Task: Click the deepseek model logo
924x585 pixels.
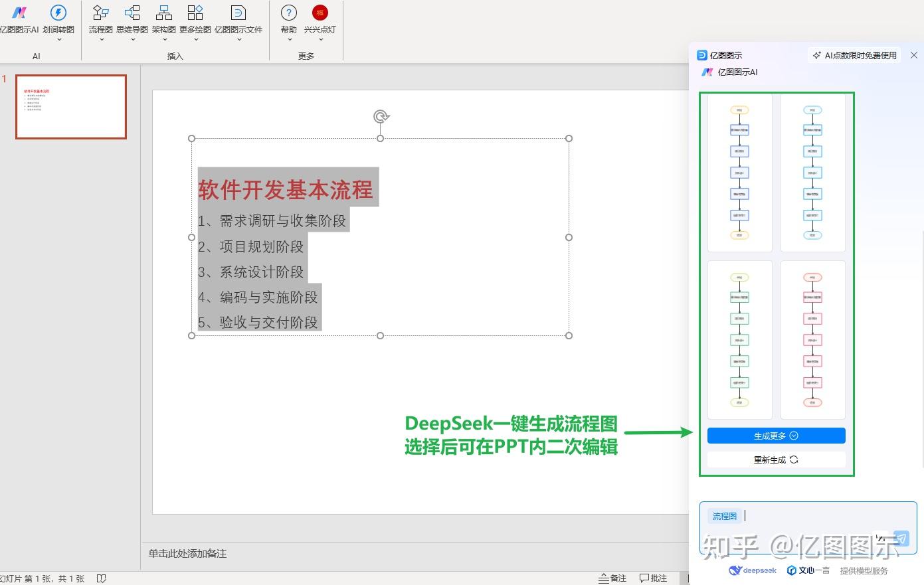Action: [753, 570]
